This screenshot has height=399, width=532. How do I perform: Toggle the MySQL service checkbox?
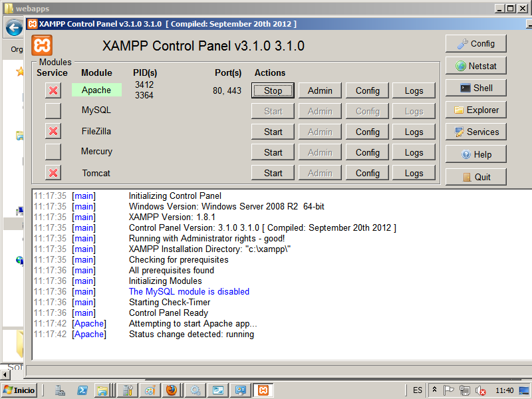click(53, 111)
